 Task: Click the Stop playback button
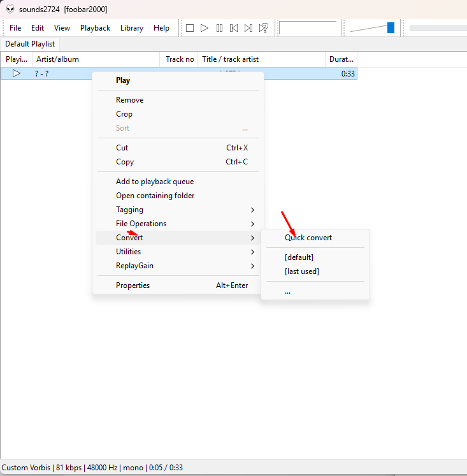[x=190, y=28]
